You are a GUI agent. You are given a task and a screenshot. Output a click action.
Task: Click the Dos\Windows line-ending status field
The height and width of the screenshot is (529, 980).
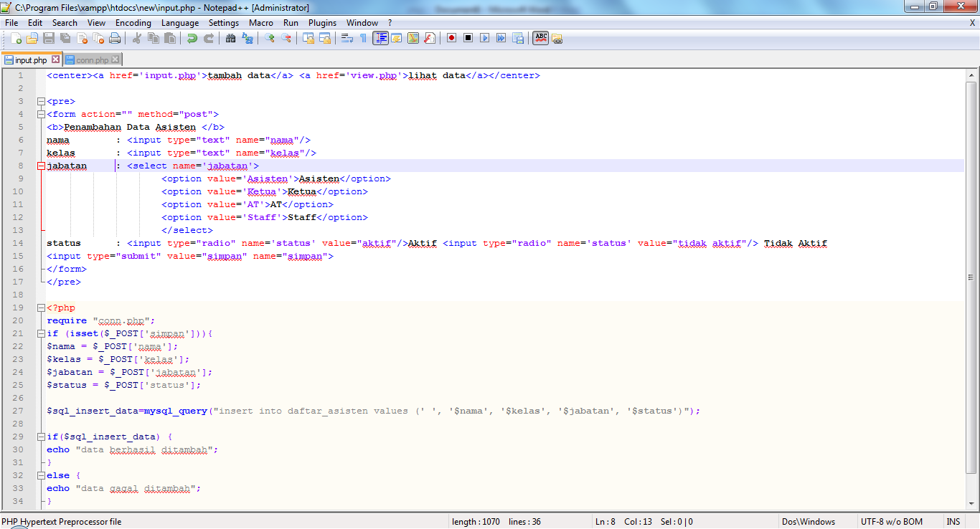click(816, 522)
